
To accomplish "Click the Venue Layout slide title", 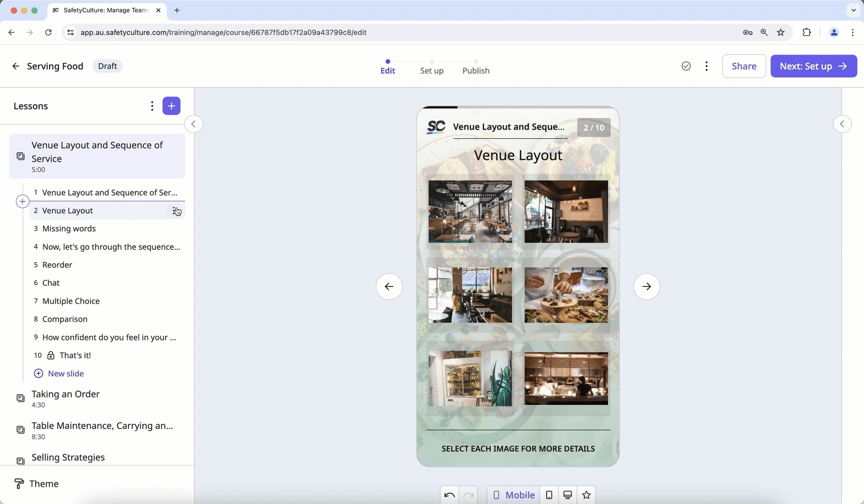I will coord(518,155).
